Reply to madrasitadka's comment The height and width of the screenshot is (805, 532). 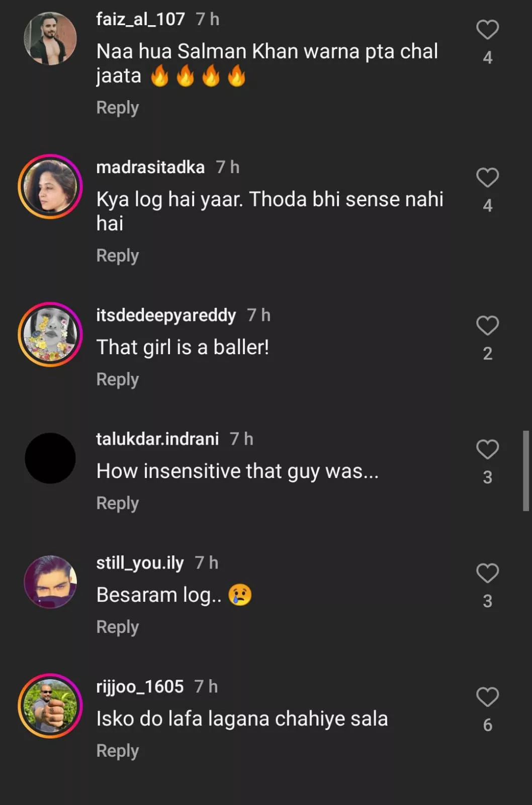pyautogui.click(x=117, y=256)
